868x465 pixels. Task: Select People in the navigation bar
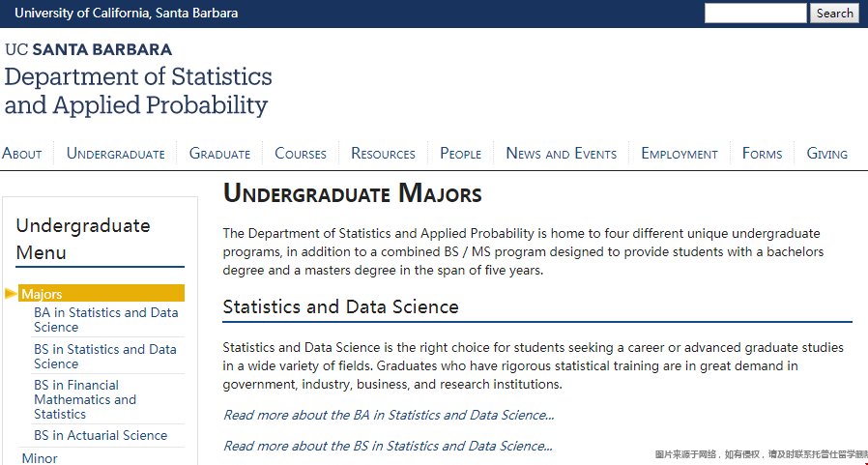point(460,154)
